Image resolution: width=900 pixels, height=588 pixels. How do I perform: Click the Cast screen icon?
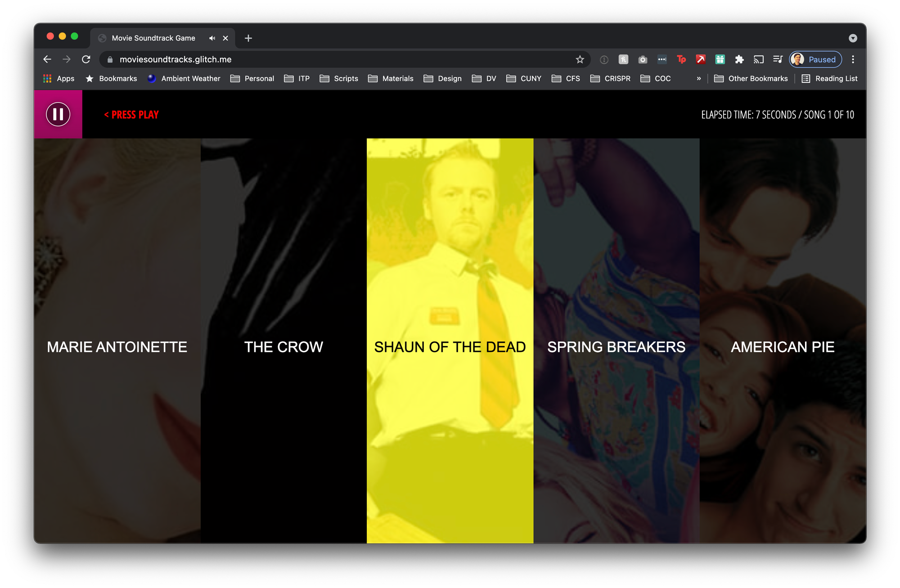759,59
